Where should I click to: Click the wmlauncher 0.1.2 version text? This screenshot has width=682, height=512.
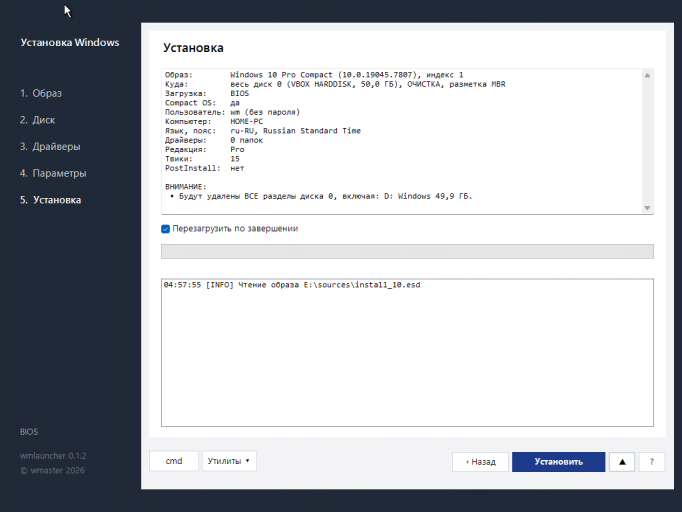(53, 456)
